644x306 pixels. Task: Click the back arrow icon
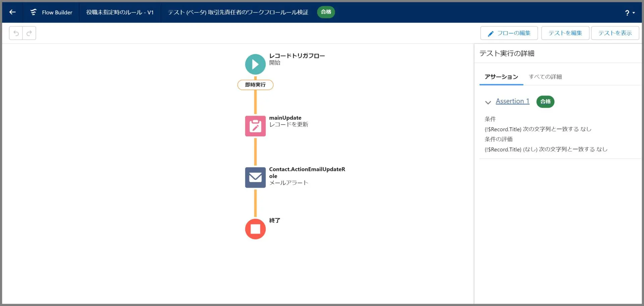click(x=12, y=12)
